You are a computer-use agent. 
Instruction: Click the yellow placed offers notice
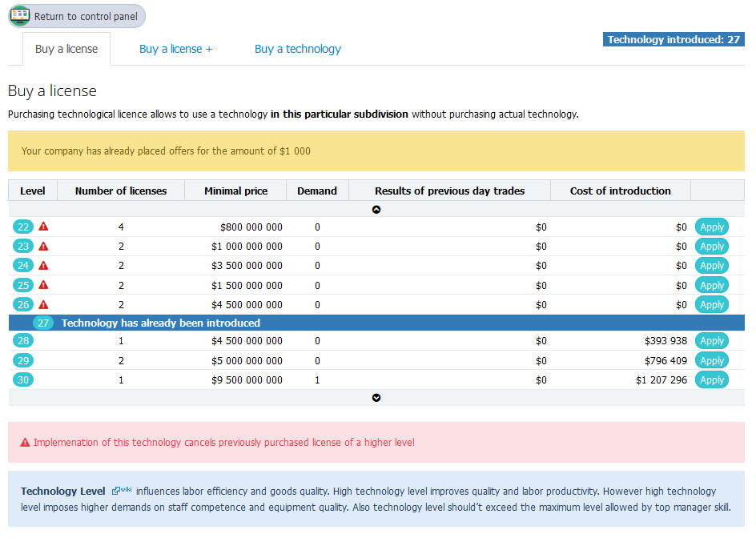[x=376, y=151]
